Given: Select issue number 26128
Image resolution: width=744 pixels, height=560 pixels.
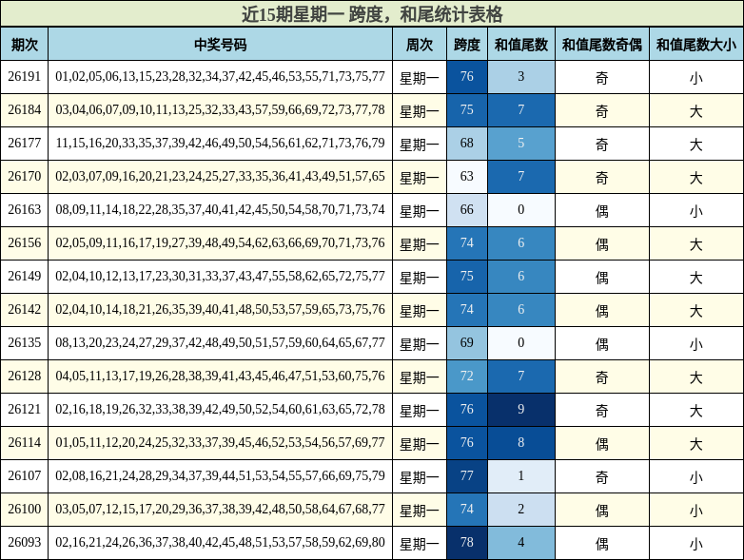Looking at the screenshot, I should (24, 376).
